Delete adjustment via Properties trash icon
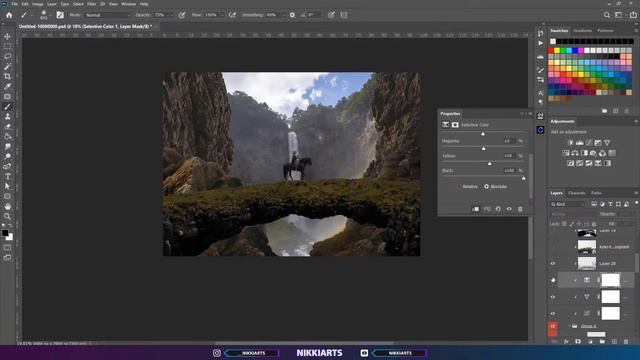The image size is (640, 360). [520, 209]
